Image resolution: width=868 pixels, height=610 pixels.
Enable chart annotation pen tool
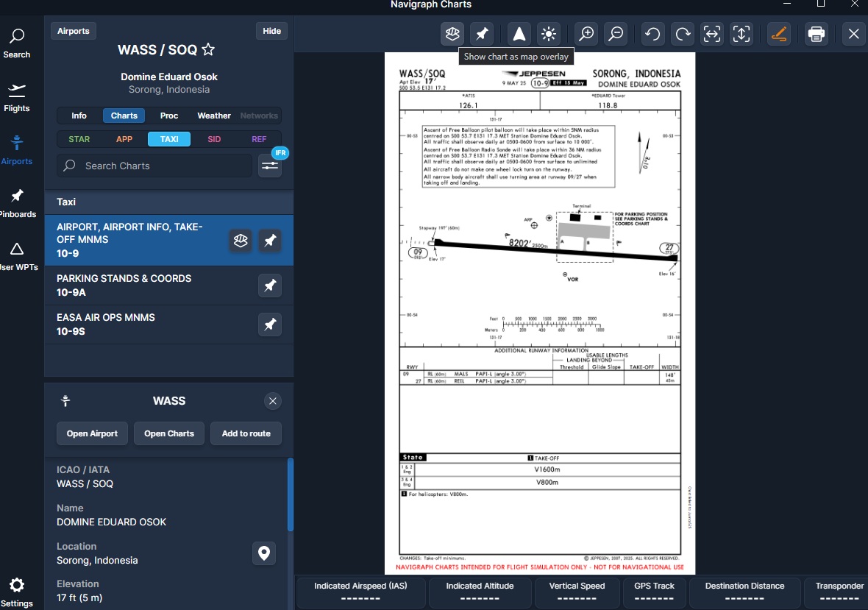point(779,34)
